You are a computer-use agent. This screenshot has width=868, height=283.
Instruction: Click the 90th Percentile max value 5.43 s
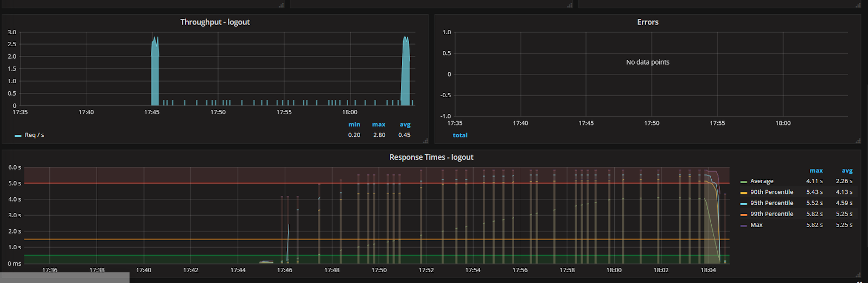(x=814, y=192)
